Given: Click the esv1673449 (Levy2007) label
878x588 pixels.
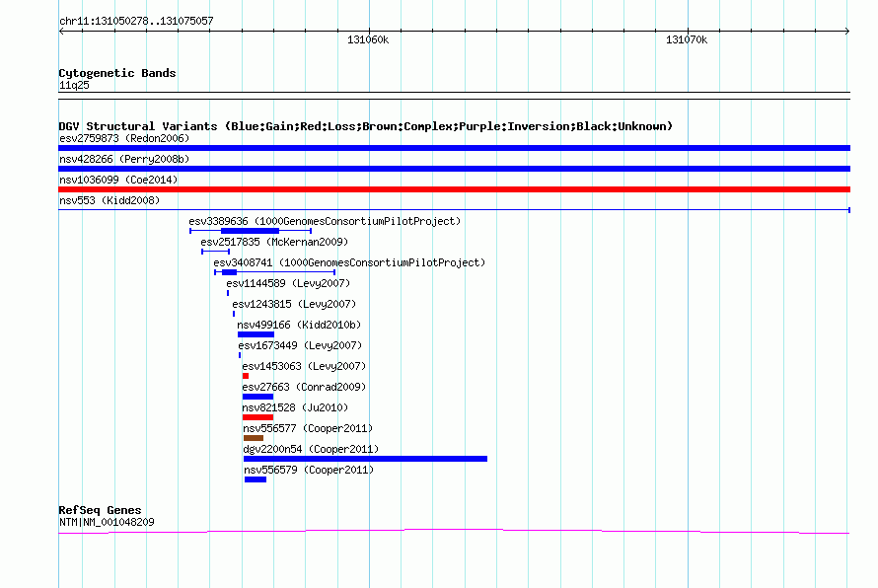Looking at the screenshot, I should [300, 345].
